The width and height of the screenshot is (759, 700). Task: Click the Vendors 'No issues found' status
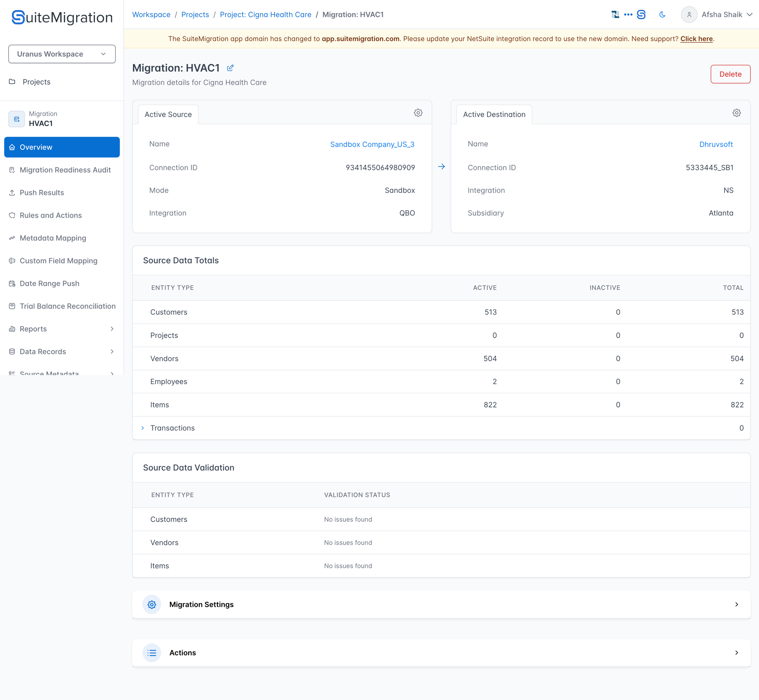(348, 543)
